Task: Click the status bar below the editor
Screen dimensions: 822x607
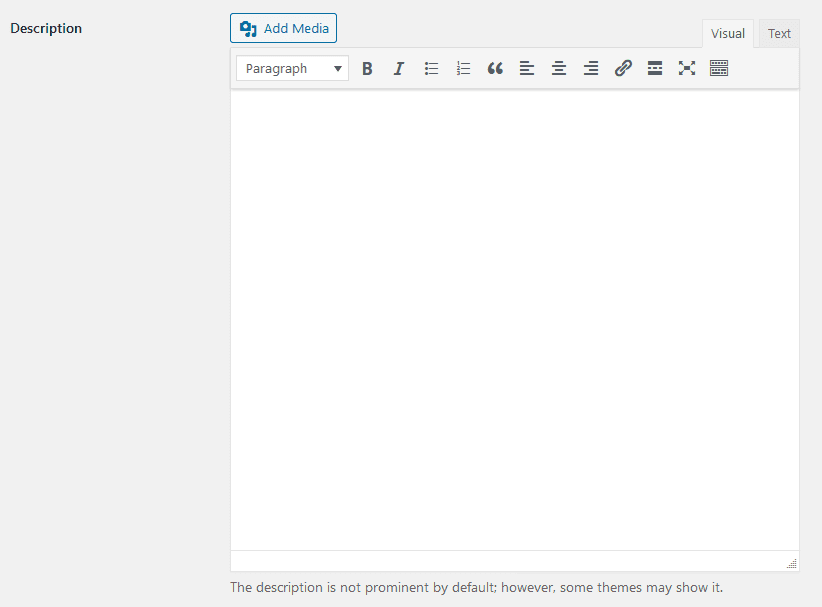Action: pos(500,561)
